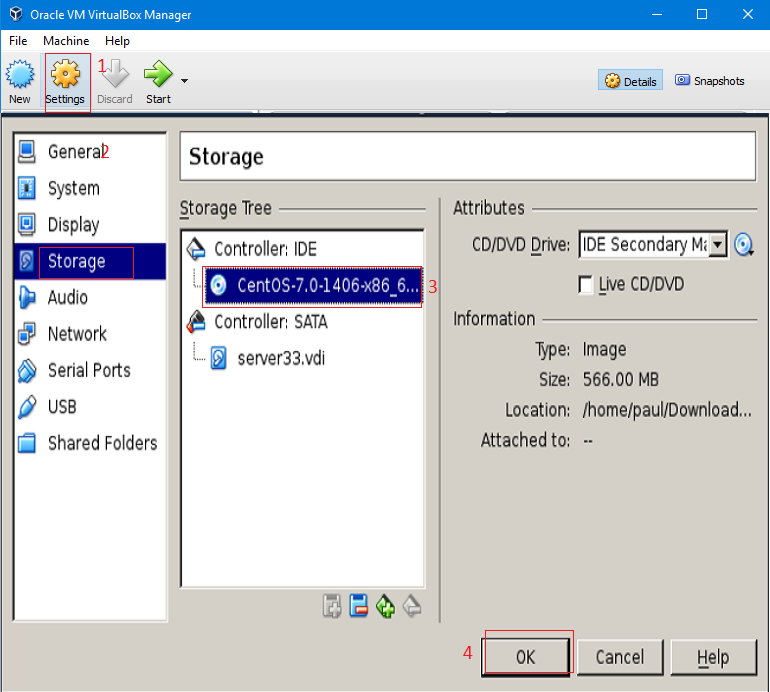Click the Image type value

[x=605, y=350]
